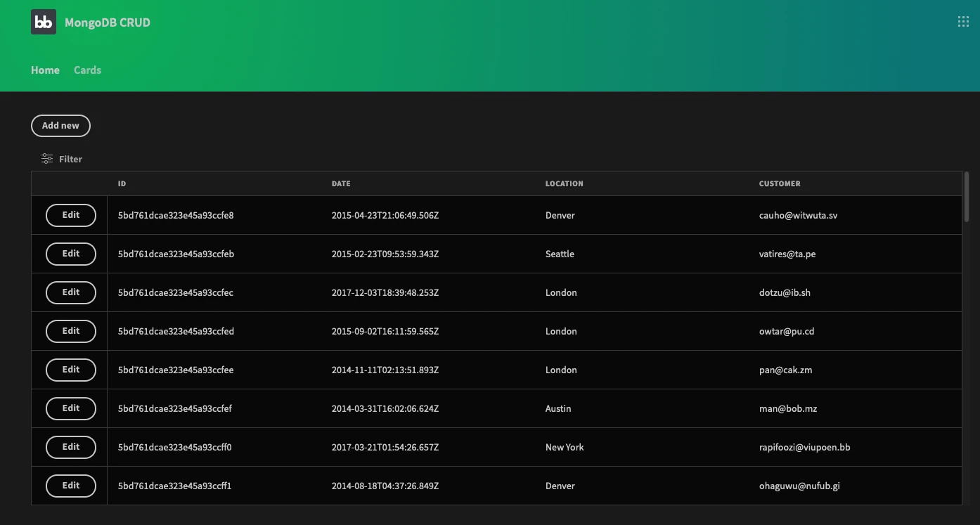This screenshot has height=525, width=980.
Task: Edit the row for cauho@witwuta.sv
Action: [x=71, y=215]
